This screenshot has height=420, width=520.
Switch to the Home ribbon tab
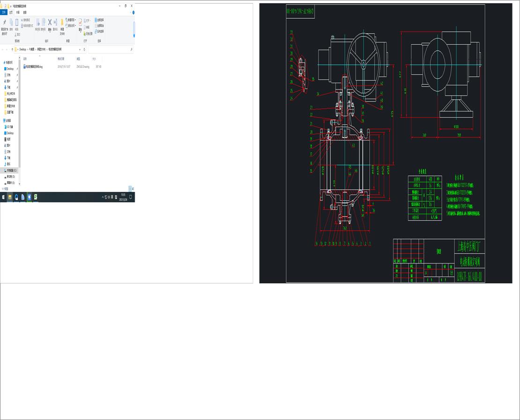pos(11,13)
